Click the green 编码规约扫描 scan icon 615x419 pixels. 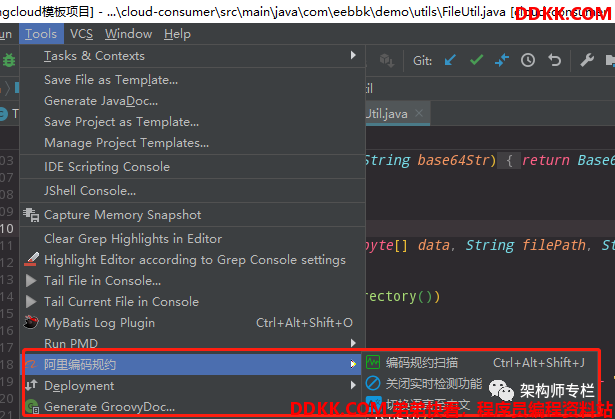click(373, 362)
